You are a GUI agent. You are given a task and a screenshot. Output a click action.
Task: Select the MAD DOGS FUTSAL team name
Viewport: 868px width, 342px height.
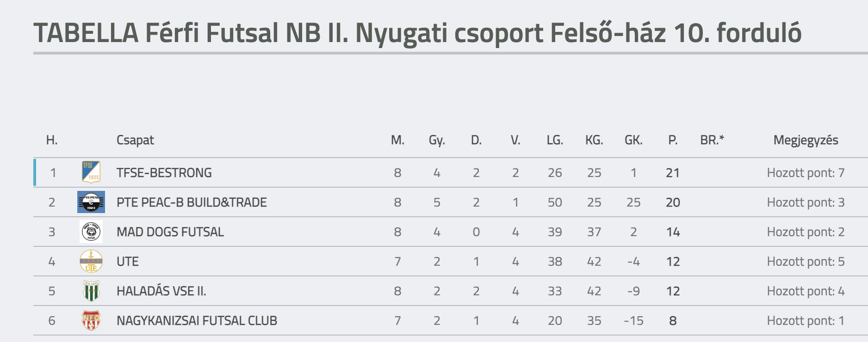pos(170,232)
